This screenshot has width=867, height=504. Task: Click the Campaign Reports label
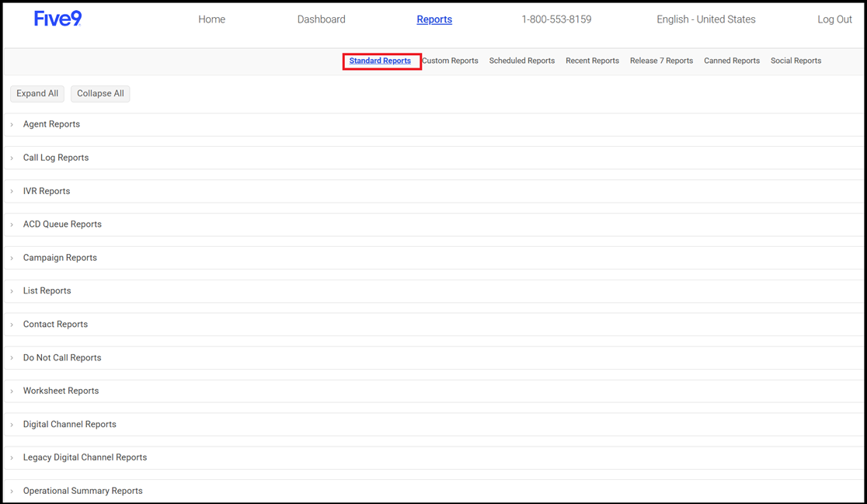60,258
